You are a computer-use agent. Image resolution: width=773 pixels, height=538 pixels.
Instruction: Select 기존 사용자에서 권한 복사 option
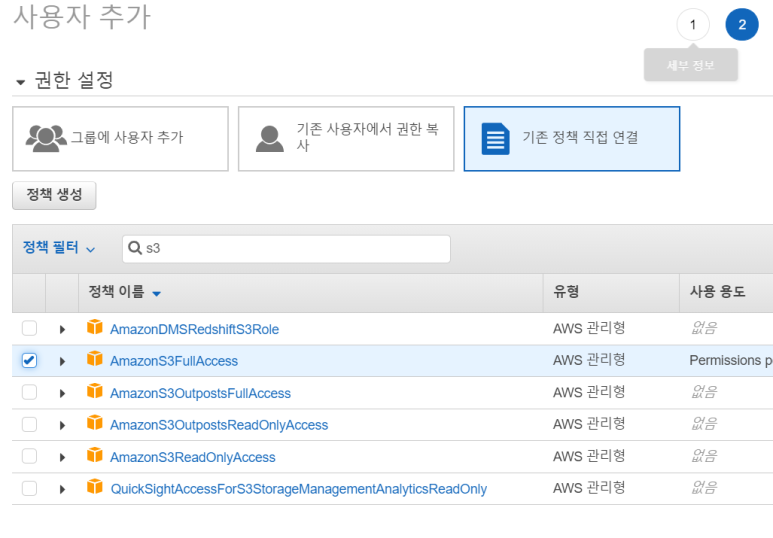pyautogui.click(x=346, y=139)
